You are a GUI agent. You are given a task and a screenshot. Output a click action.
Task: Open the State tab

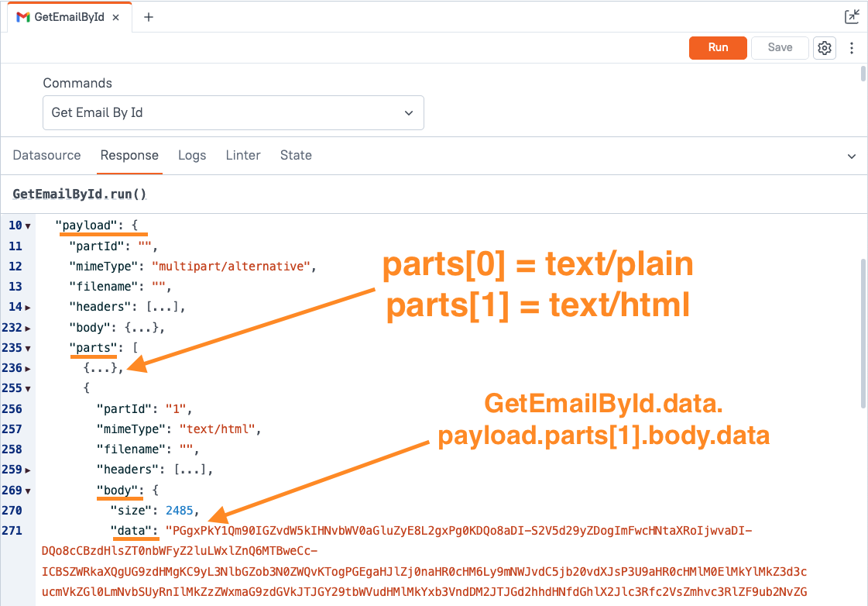296,155
